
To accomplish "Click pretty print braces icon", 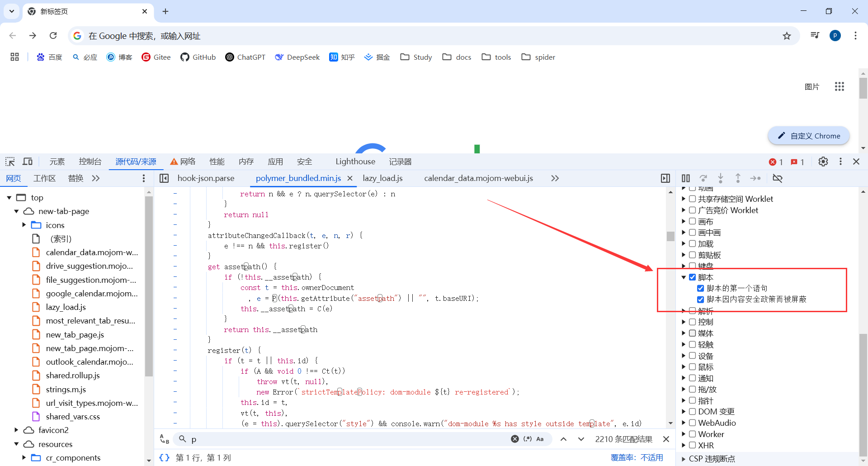I will click(x=165, y=458).
